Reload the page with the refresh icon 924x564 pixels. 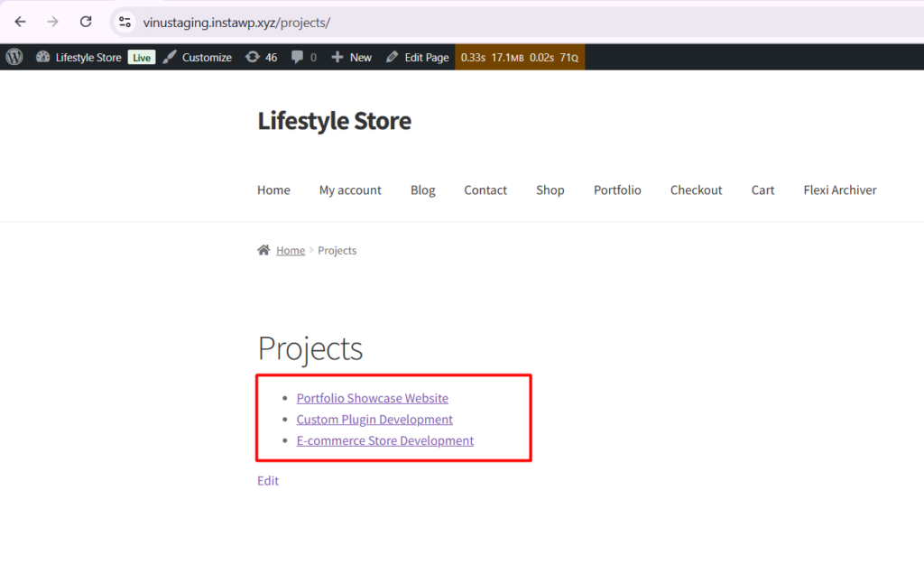click(x=86, y=22)
